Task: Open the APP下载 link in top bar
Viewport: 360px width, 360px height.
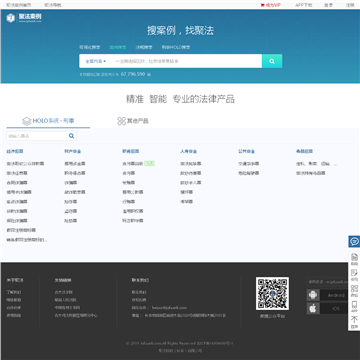Action: tap(303, 5)
